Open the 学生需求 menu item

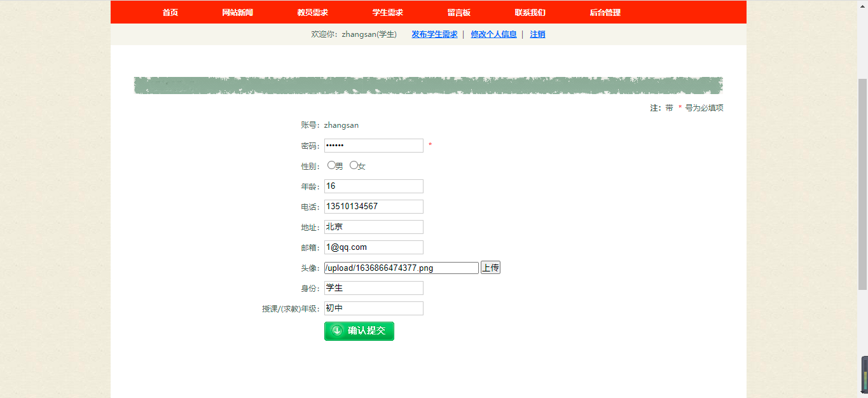tap(387, 13)
